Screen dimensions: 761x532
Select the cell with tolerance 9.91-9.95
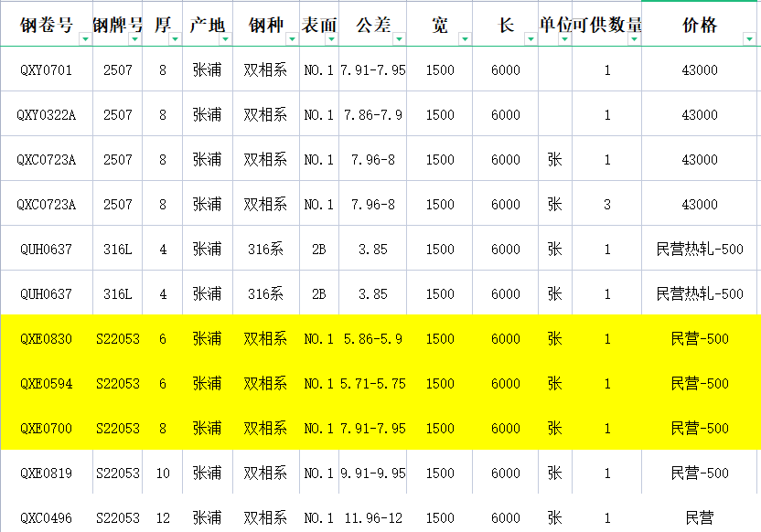tap(372, 473)
